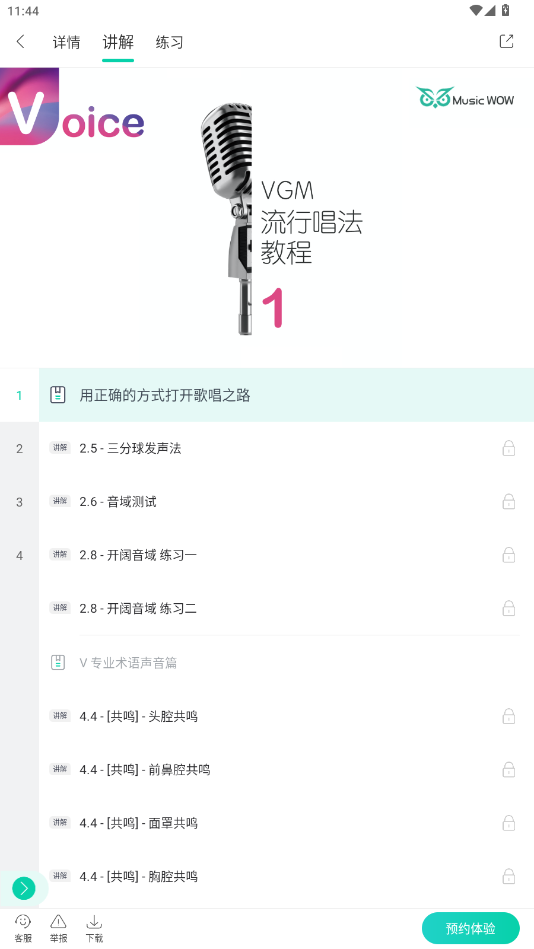Tap the back arrow icon
The height and width of the screenshot is (949, 534).
(21, 42)
